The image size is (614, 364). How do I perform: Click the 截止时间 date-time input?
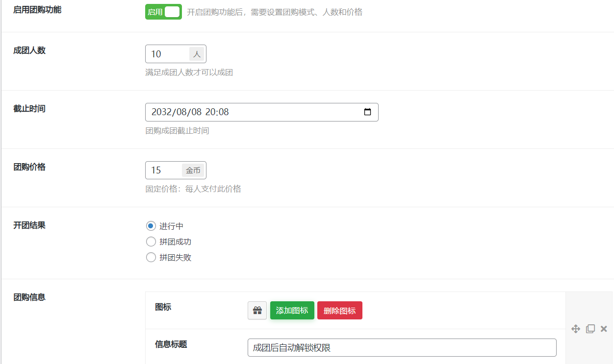(262, 112)
